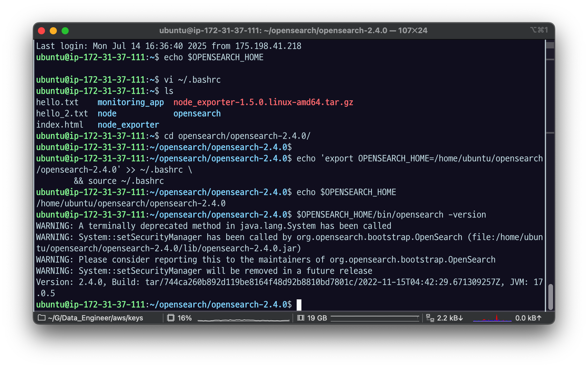Click the red node_exporter tar.gz filename
Image resolution: width=588 pixels, height=368 pixels.
click(263, 102)
